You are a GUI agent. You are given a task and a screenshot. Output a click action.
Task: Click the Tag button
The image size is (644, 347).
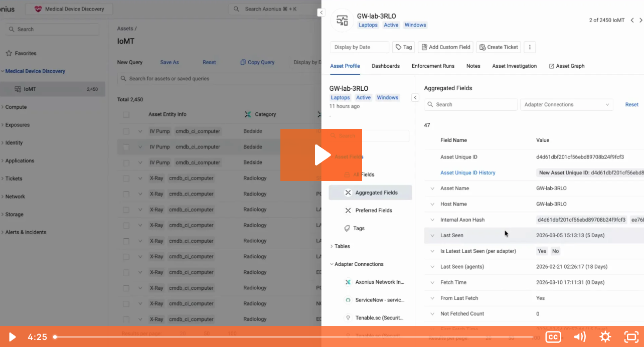click(x=403, y=47)
